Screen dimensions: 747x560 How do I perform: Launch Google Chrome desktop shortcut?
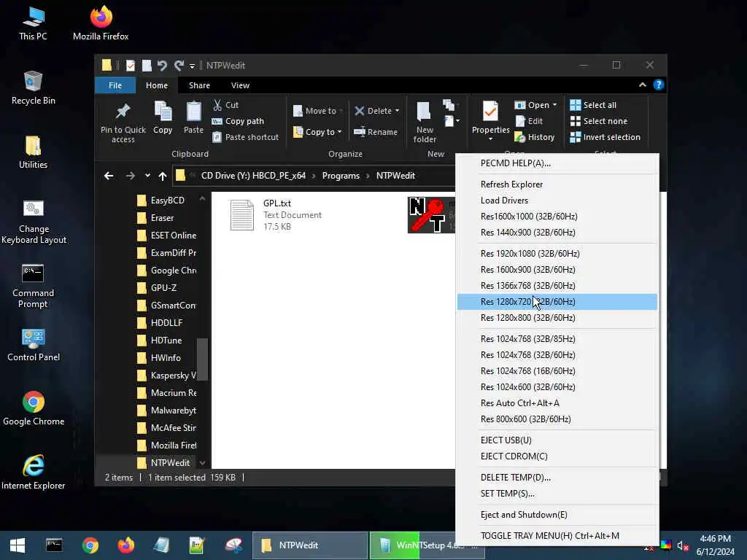34,408
